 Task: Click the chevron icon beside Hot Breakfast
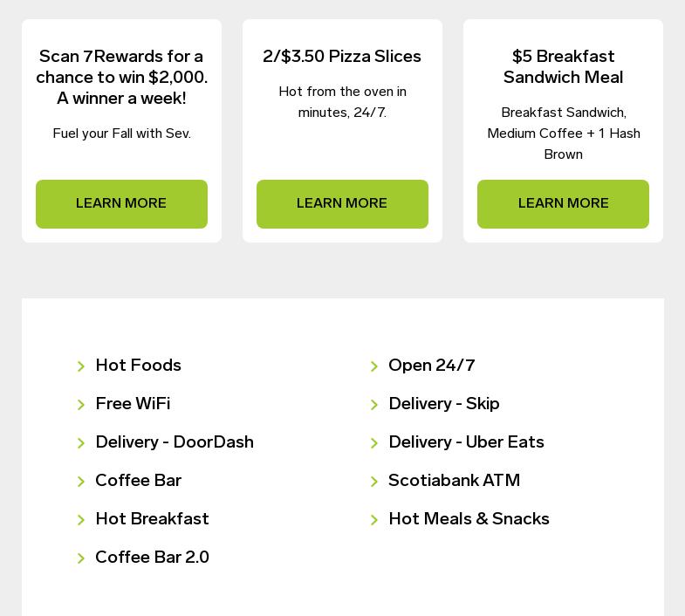click(x=81, y=520)
